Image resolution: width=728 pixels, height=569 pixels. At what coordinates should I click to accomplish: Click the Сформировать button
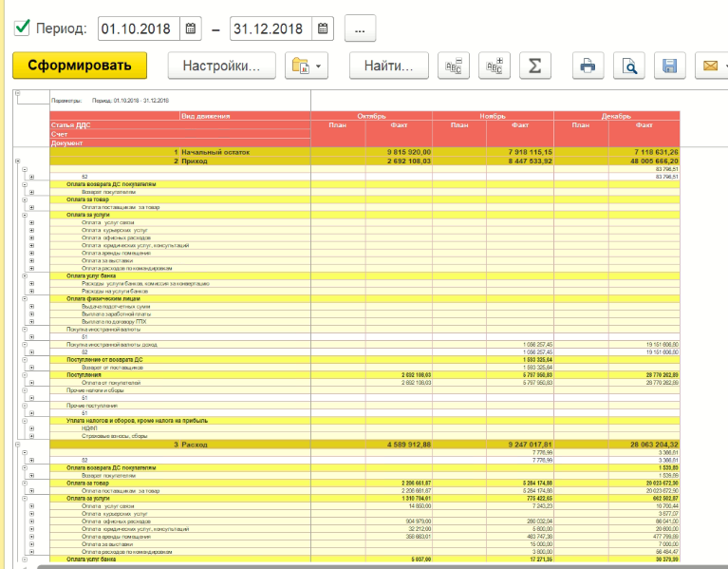(80, 66)
